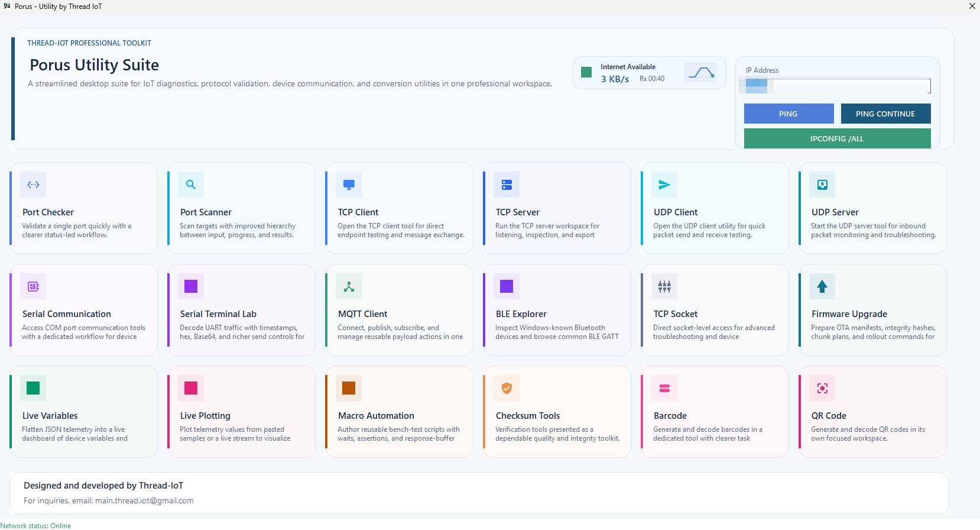This screenshot has width=980, height=530.
Task: Start a single PING
Action: coord(788,114)
